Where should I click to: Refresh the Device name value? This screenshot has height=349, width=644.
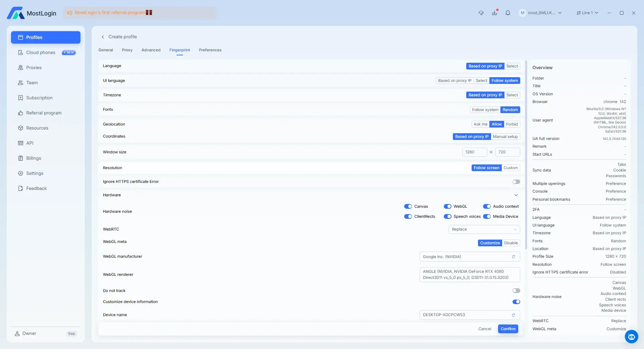[x=513, y=315]
